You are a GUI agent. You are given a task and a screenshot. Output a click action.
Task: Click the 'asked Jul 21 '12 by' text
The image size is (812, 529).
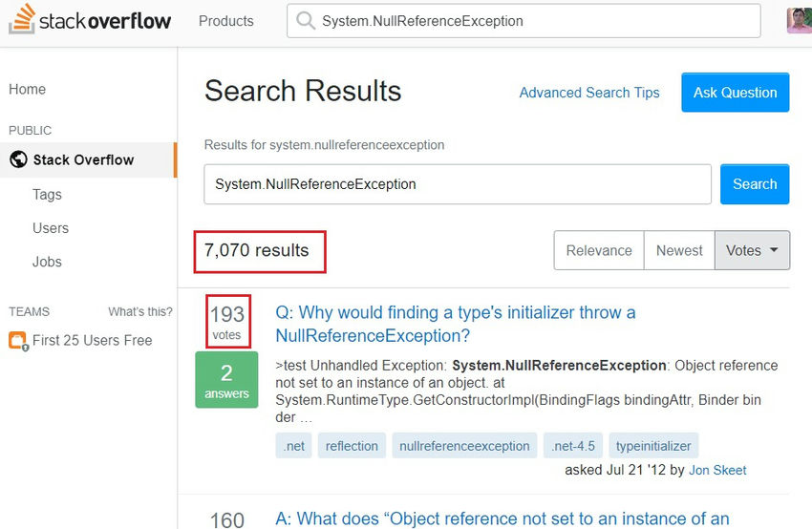[x=625, y=470]
